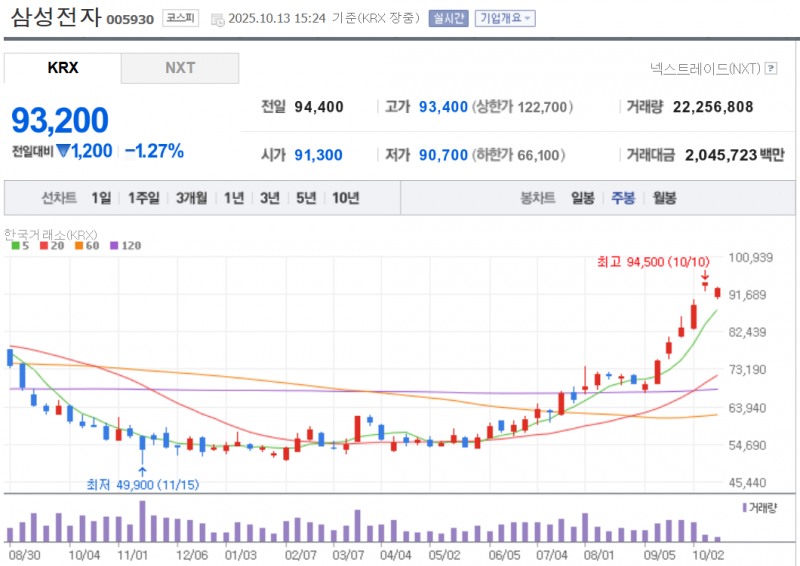Viewport: 800px width, 566px height.
Task: Click the blue down-triangle icon next to 1,200
Action: pyautogui.click(x=62, y=151)
